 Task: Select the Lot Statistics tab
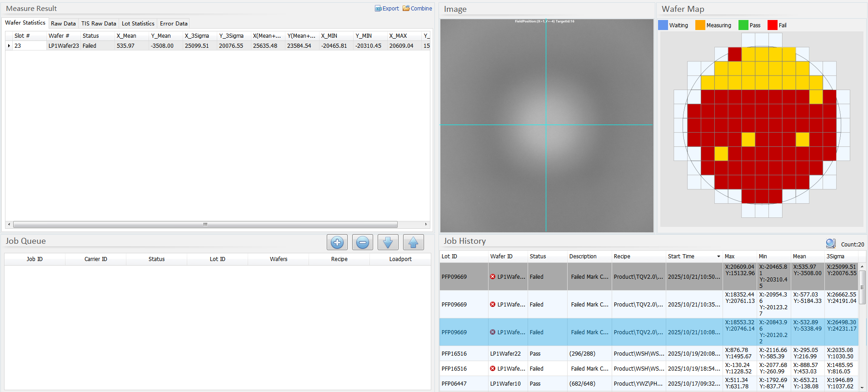click(138, 24)
